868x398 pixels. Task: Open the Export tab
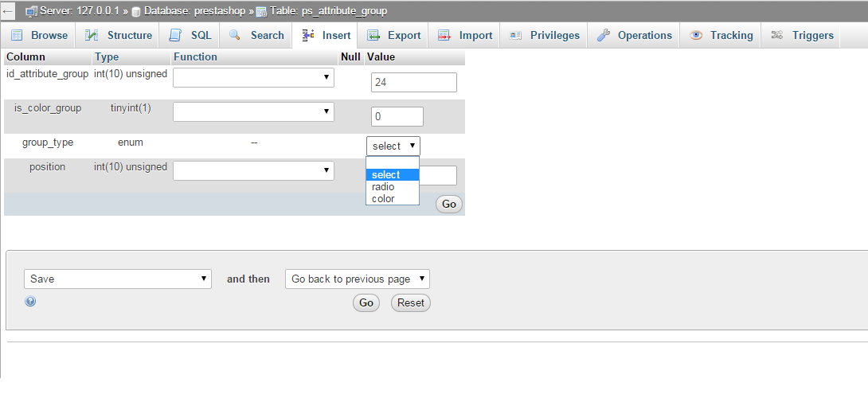point(393,35)
